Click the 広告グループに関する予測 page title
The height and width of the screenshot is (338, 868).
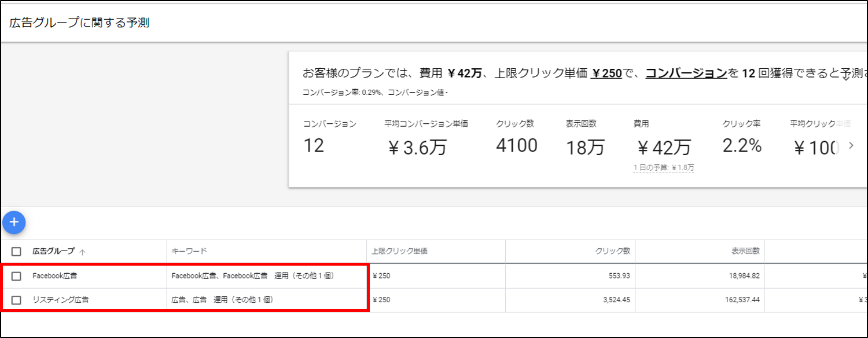tap(79, 23)
